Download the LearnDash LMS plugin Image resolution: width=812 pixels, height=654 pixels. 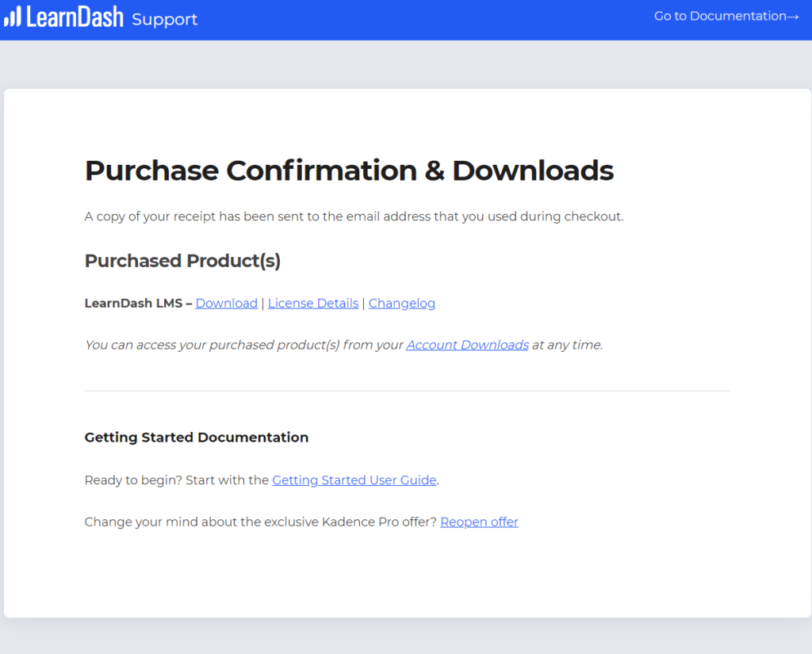click(226, 303)
